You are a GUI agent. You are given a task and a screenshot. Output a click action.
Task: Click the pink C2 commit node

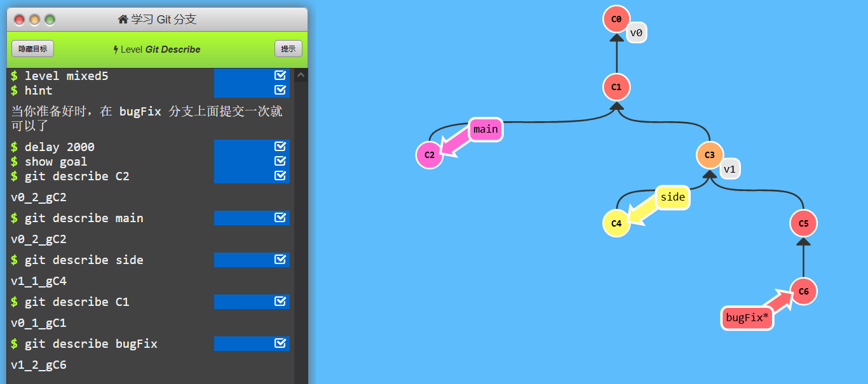429,155
